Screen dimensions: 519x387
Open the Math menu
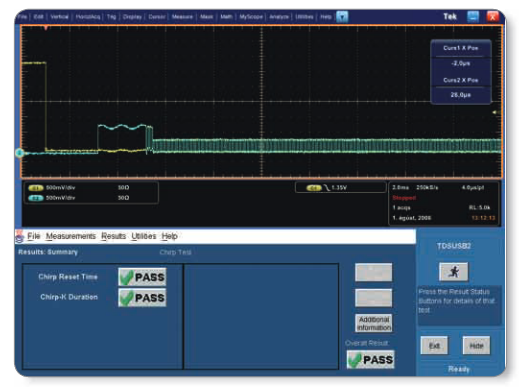(226, 17)
